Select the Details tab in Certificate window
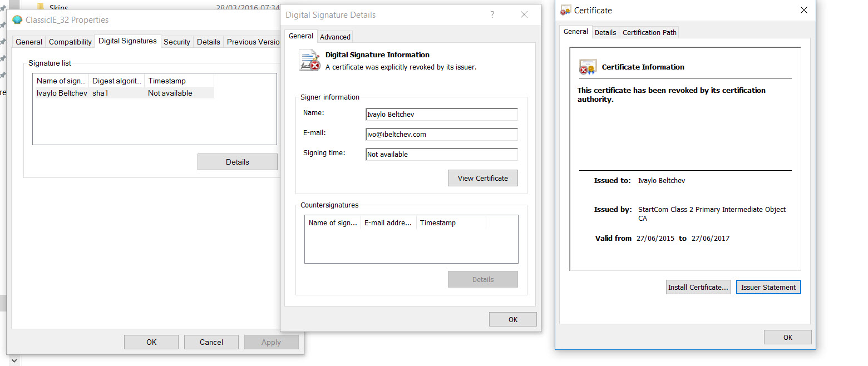This screenshot has width=868, height=366. click(x=605, y=32)
